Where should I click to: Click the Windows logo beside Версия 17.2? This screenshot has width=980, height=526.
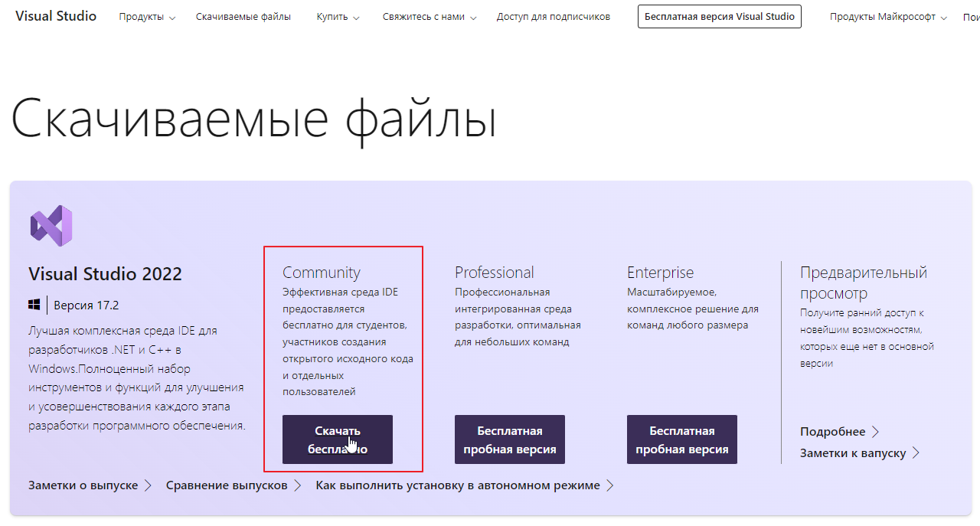pos(34,305)
